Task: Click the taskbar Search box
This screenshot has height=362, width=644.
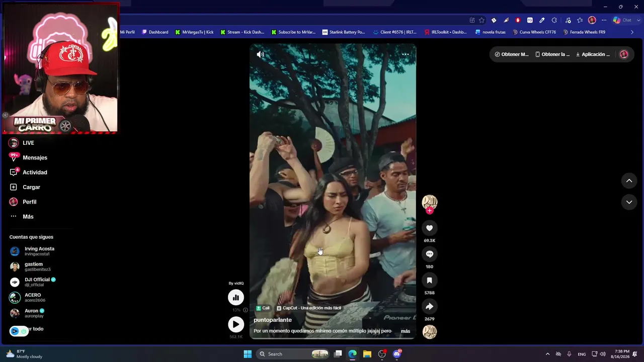Action: point(293,354)
